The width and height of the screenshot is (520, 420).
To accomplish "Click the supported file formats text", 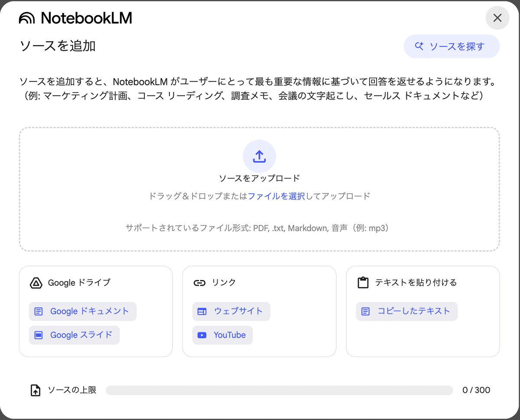I will [x=259, y=228].
